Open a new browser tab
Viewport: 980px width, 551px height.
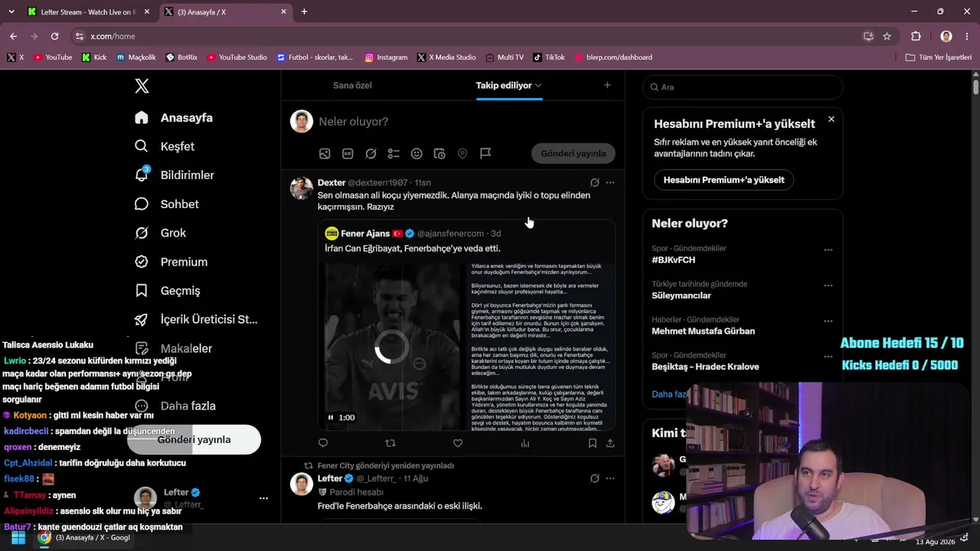[304, 12]
